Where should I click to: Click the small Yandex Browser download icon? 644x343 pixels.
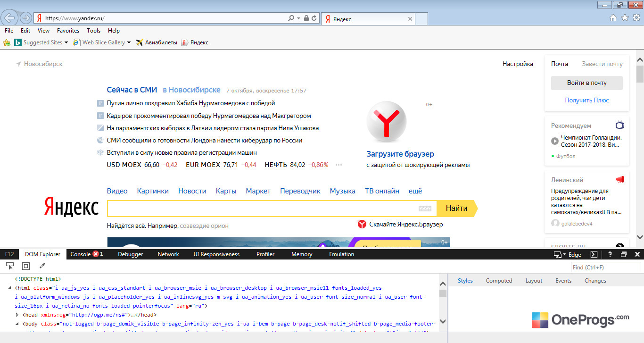[x=362, y=225]
